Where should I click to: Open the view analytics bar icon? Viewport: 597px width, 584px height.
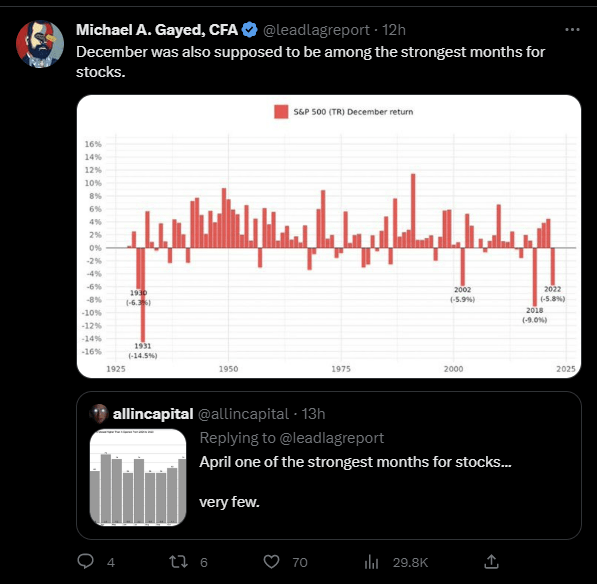[371, 562]
